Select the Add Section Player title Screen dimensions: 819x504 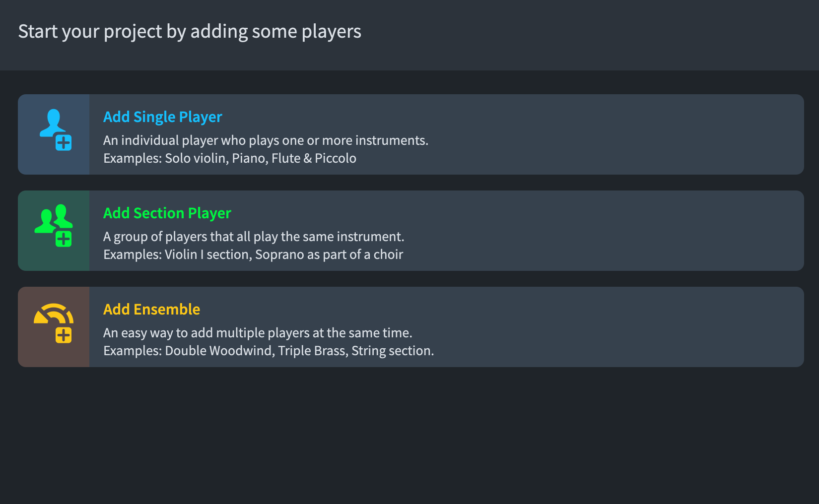click(x=167, y=213)
